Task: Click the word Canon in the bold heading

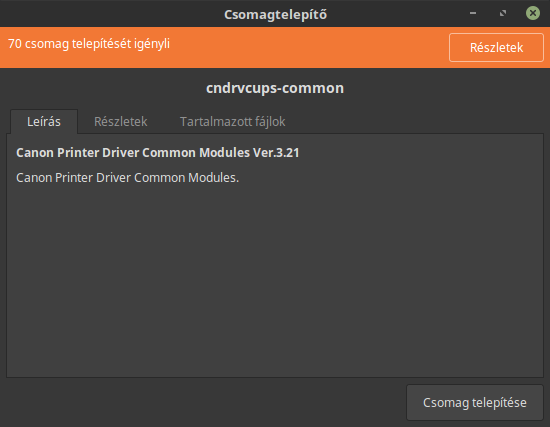Action: pyautogui.click(x=35, y=153)
